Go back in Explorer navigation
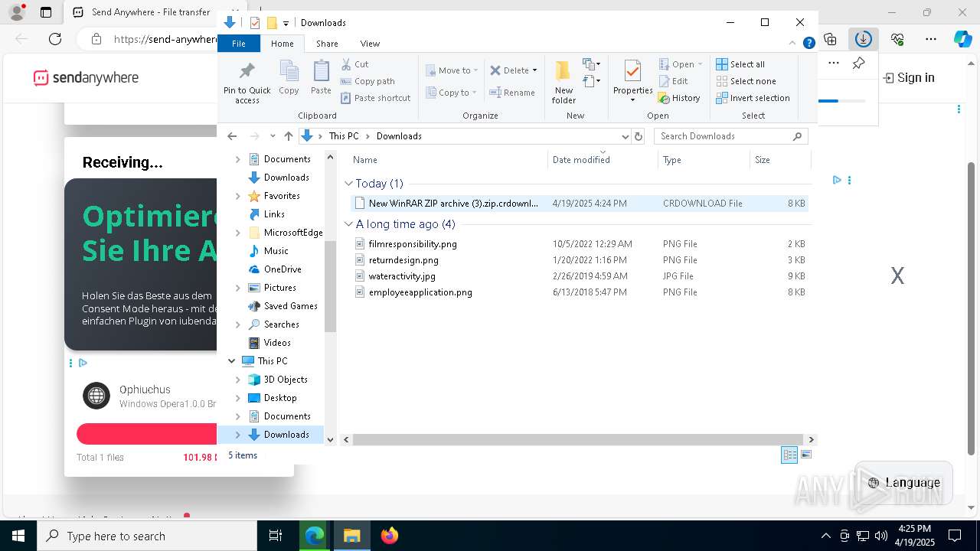Screen dimensions: 980x551 pyautogui.click(x=232, y=136)
